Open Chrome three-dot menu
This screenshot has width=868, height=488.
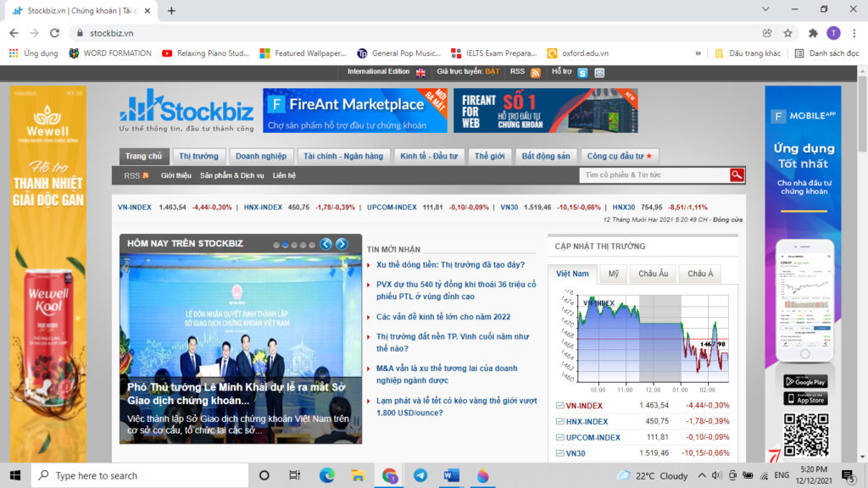854,33
